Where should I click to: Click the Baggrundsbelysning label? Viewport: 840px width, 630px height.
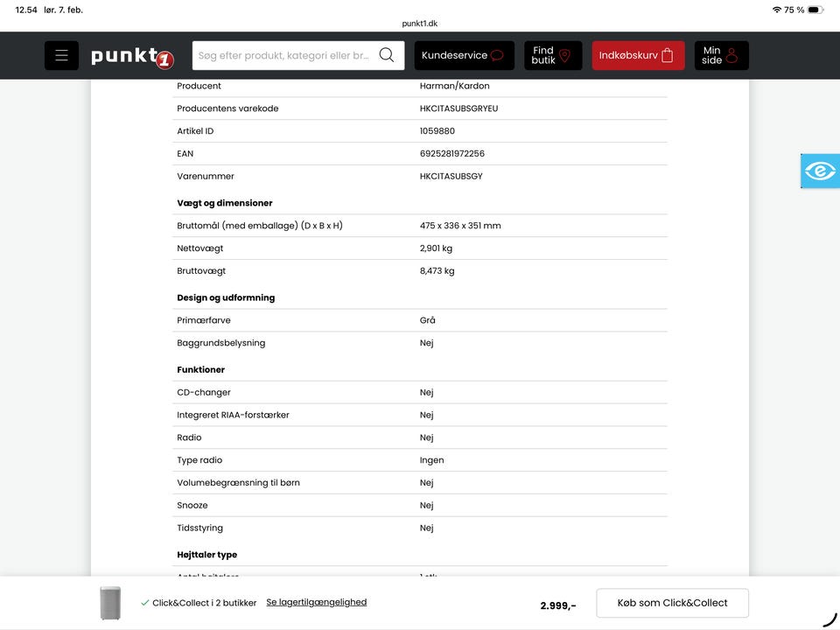click(220, 343)
